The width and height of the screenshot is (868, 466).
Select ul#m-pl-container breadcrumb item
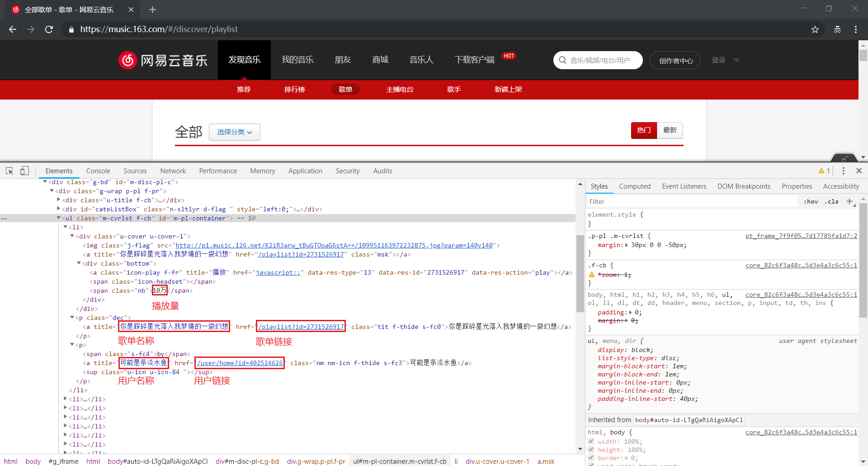click(400, 461)
